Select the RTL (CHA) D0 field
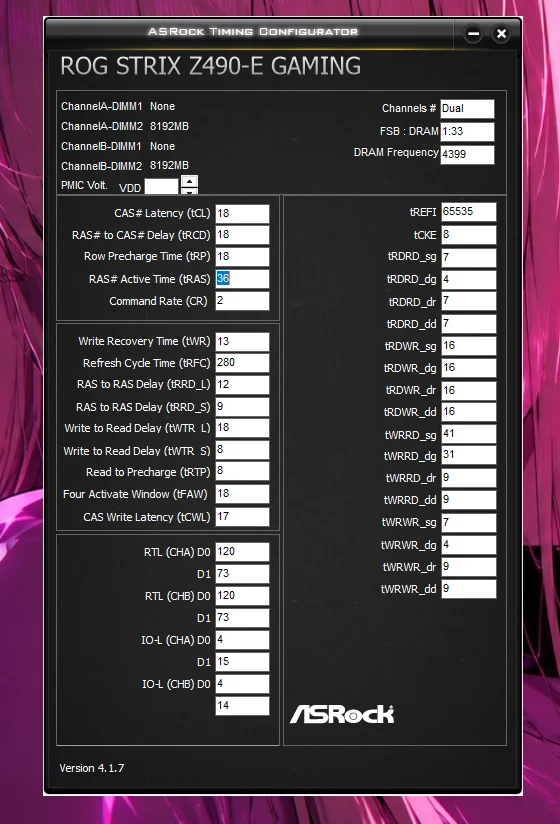The width and height of the screenshot is (560, 824). click(242, 552)
